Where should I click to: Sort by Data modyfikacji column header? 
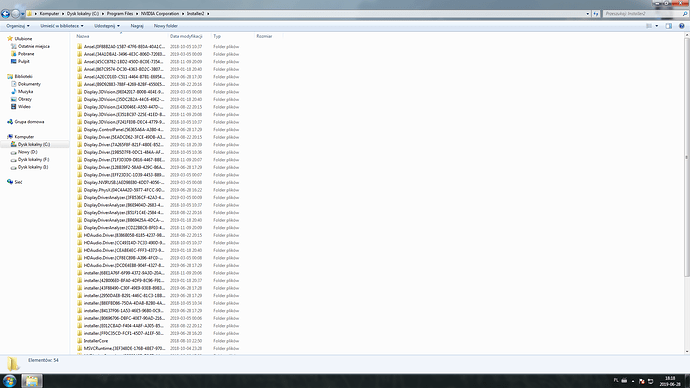186,36
